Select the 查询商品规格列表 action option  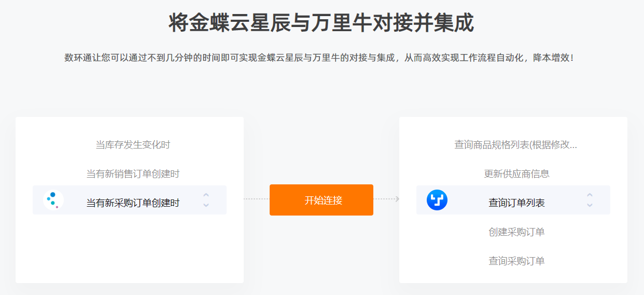point(516,145)
